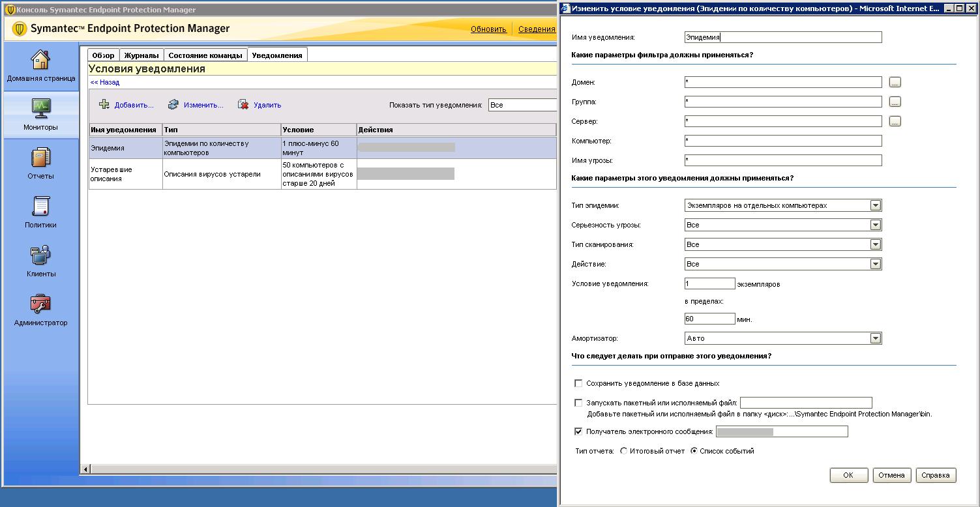
Task: Open the Действие dropdown
Action: click(783, 264)
